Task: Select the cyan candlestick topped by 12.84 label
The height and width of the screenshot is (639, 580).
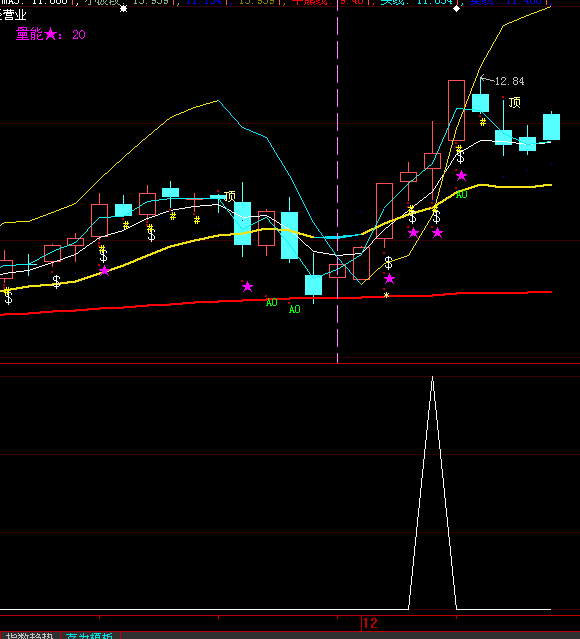Action: click(481, 102)
